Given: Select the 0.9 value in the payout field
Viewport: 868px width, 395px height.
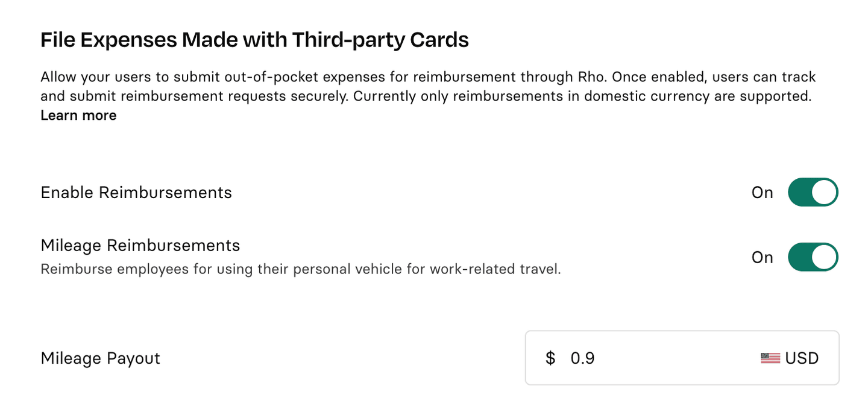Looking at the screenshot, I should click(x=583, y=358).
